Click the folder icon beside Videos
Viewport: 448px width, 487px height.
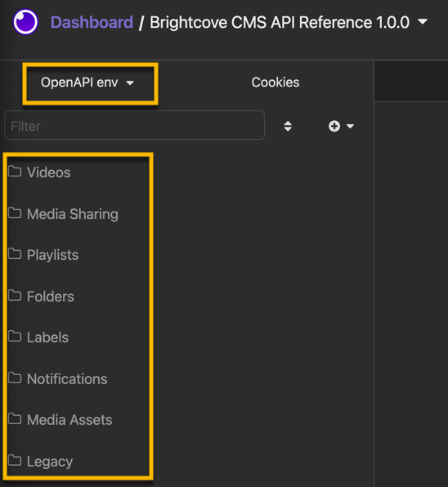pyautogui.click(x=15, y=171)
